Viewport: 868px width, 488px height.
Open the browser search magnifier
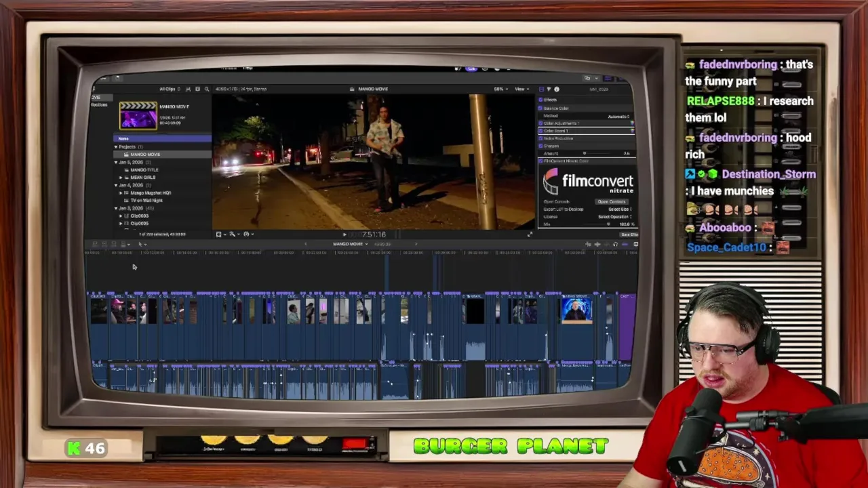(207, 89)
